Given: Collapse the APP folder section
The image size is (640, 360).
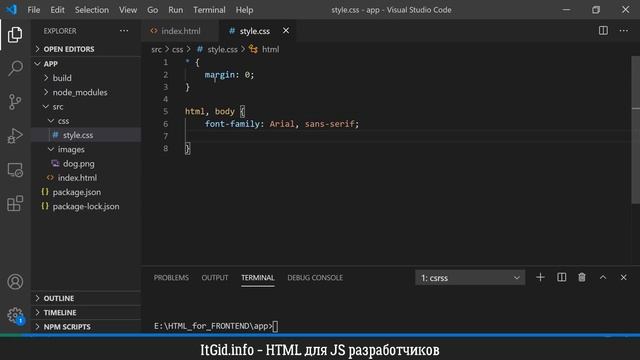Looking at the screenshot, I should pyautogui.click(x=86, y=64).
